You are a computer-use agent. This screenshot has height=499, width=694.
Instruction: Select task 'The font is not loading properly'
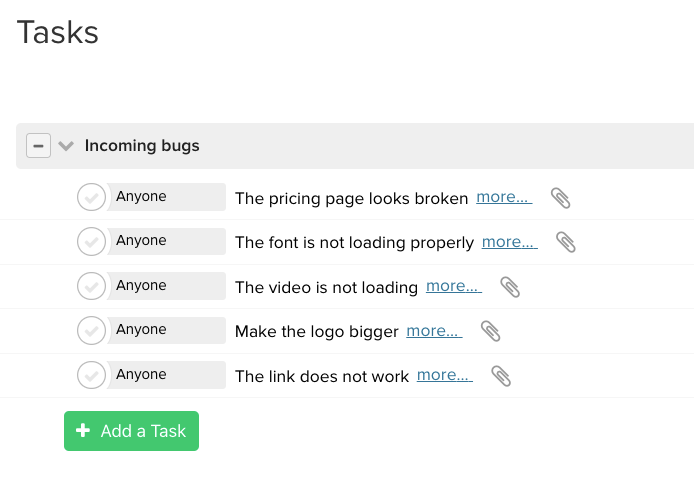(354, 243)
